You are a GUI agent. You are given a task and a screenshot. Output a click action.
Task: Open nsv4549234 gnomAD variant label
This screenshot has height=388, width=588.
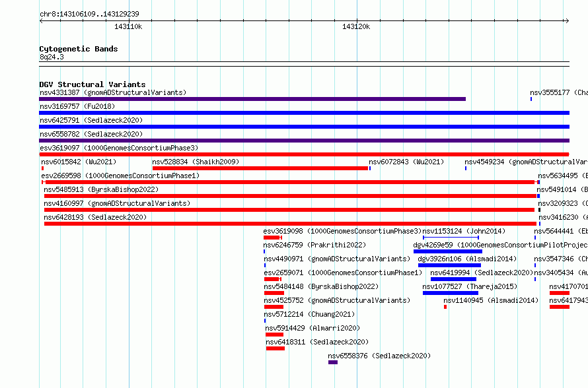[526, 162]
